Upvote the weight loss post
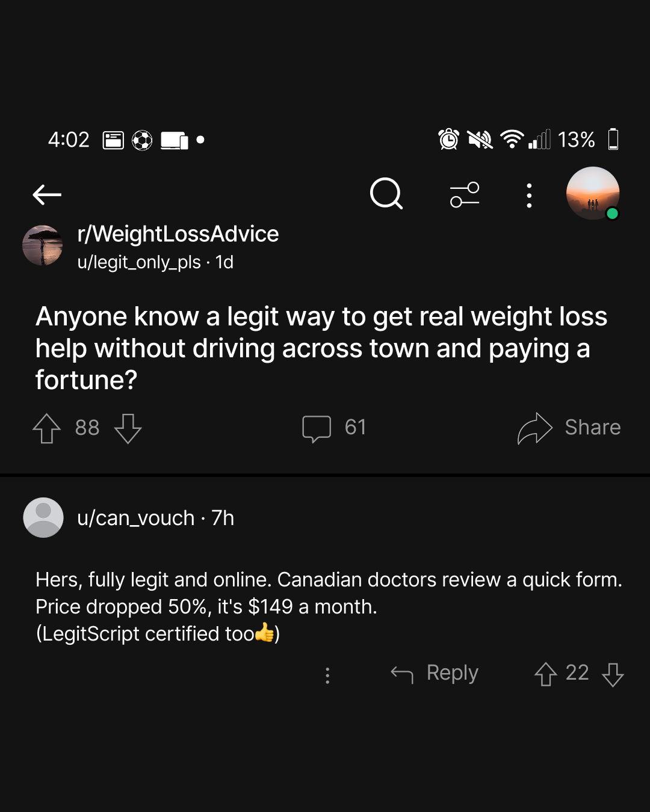 (47, 428)
